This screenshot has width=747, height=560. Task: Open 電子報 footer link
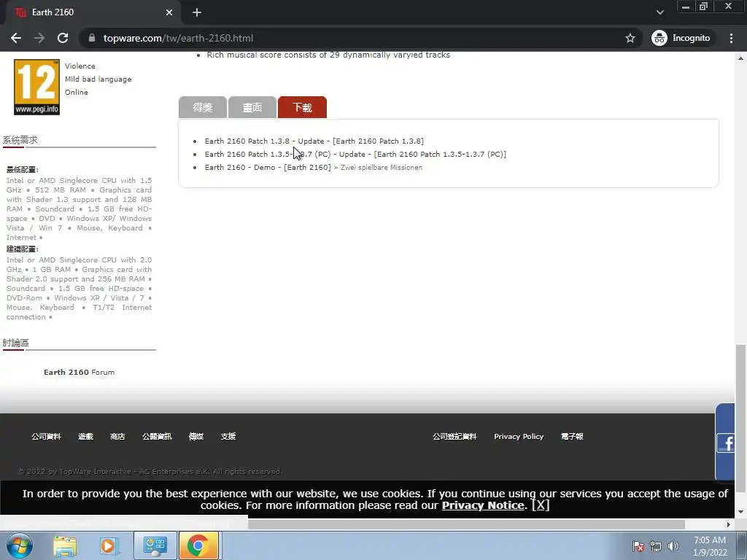(572, 436)
